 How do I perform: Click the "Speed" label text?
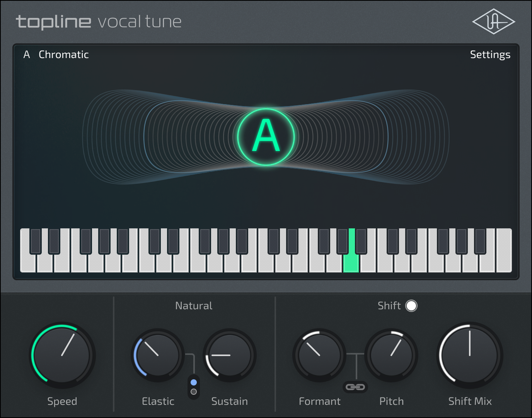62,401
